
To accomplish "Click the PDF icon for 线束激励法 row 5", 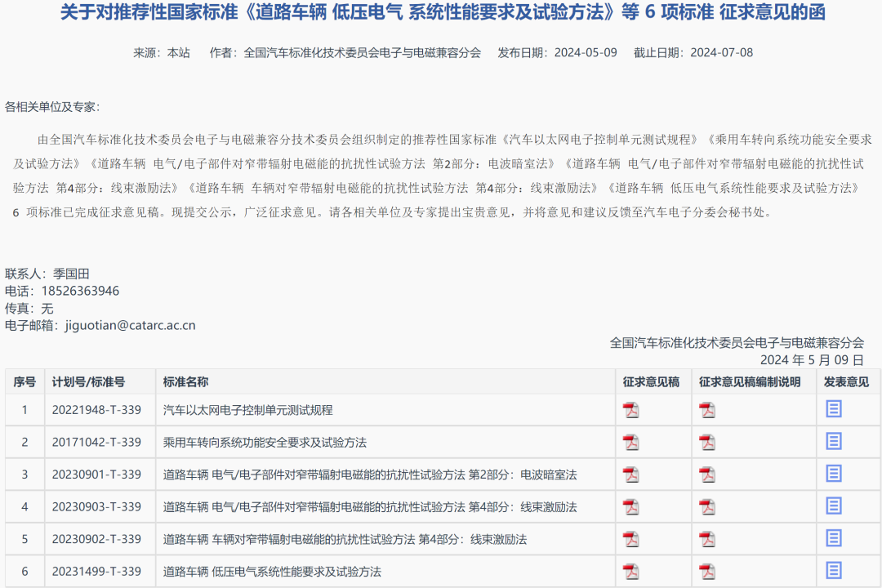I will click(x=631, y=539).
